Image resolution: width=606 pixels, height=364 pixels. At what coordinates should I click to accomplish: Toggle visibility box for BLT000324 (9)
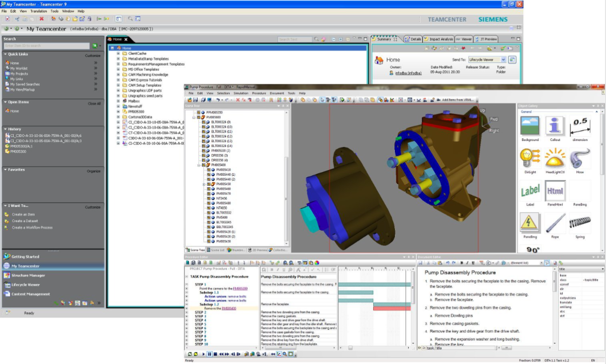point(203,122)
